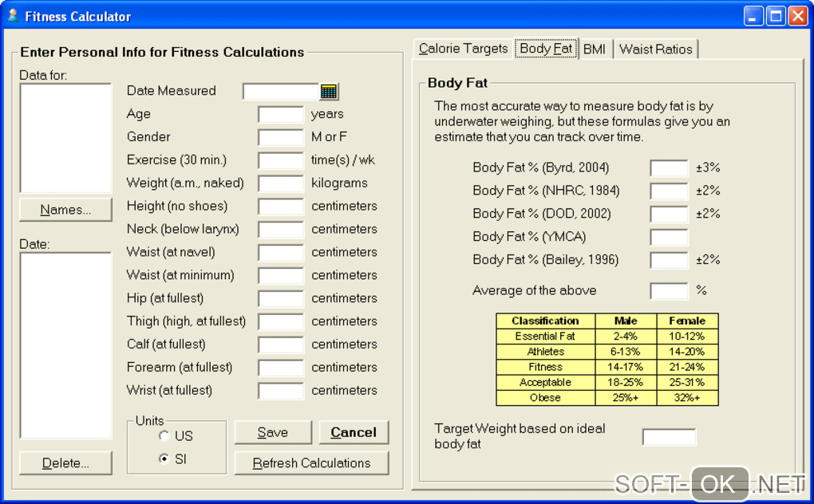Click the Exercise (30 min.) input field
814x504 pixels.
281,160
